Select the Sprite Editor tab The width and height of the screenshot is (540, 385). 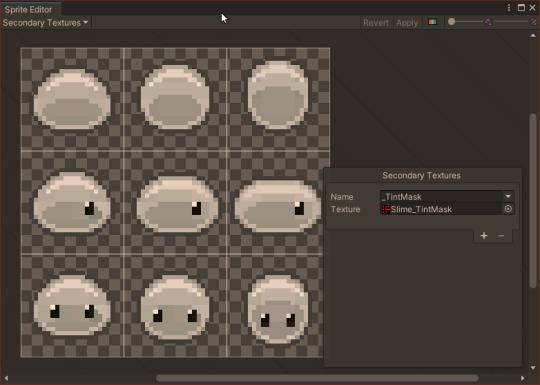[29, 9]
